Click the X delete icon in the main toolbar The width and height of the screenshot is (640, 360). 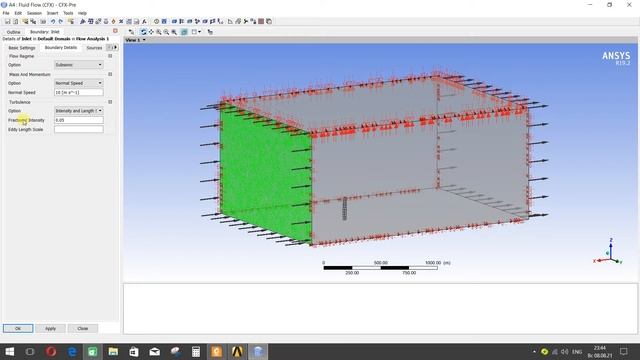tap(121, 21)
